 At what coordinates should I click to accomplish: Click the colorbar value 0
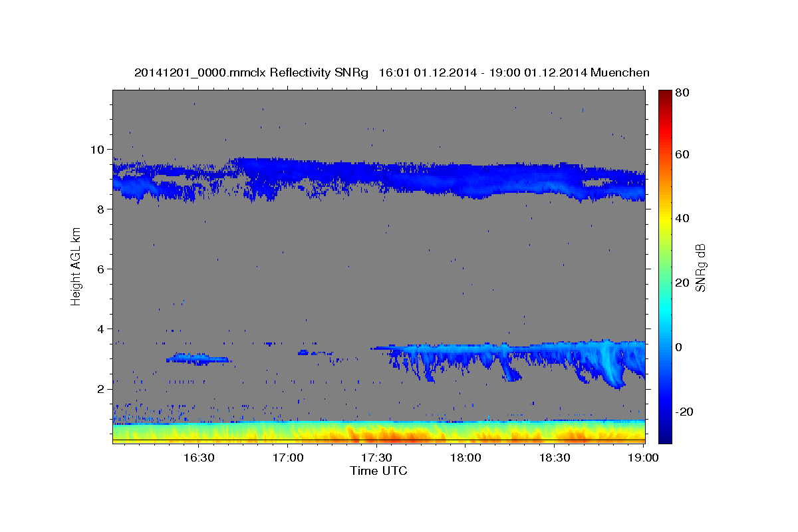(680, 347)
